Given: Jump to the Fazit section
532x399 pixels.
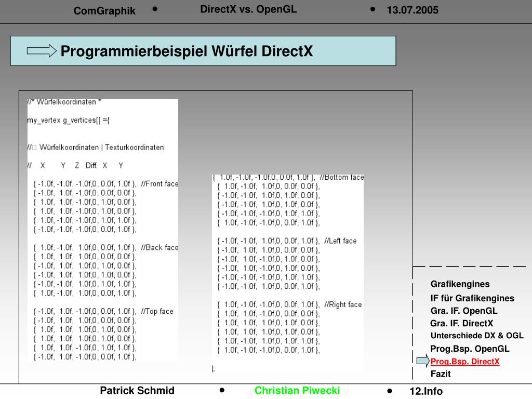Looking at the screenshot, I should pos(441,374).
